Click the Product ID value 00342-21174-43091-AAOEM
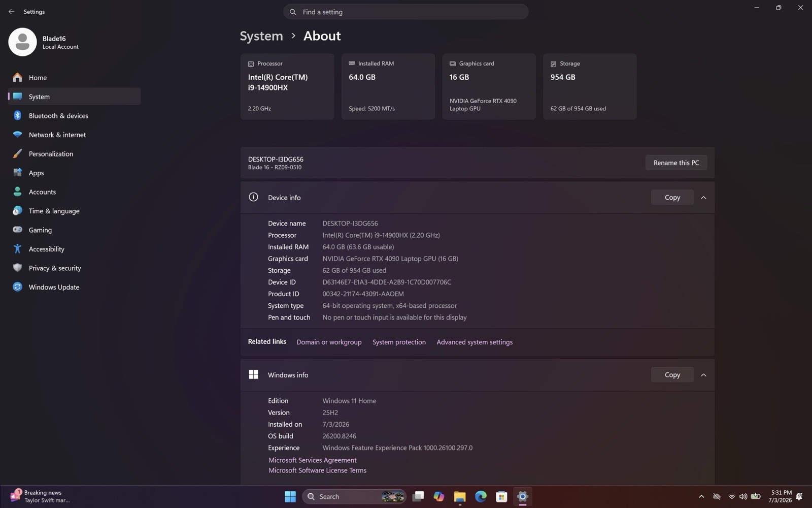 363,294
